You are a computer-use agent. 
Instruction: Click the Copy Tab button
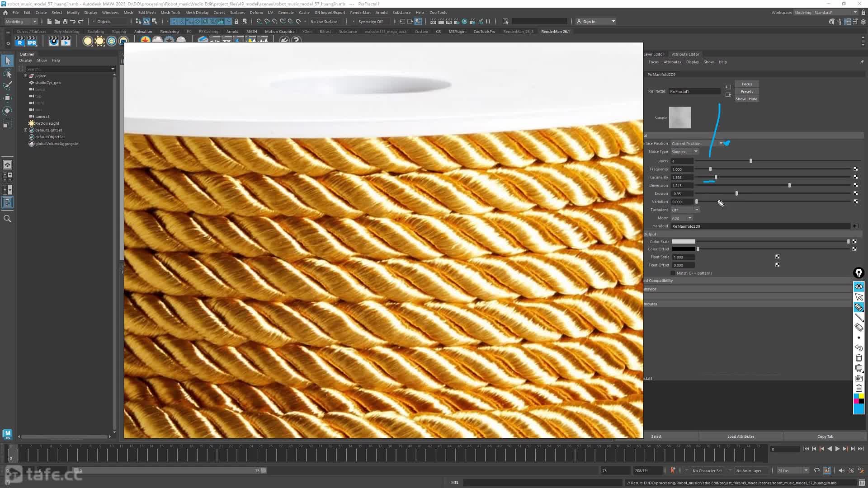[825, 436]
